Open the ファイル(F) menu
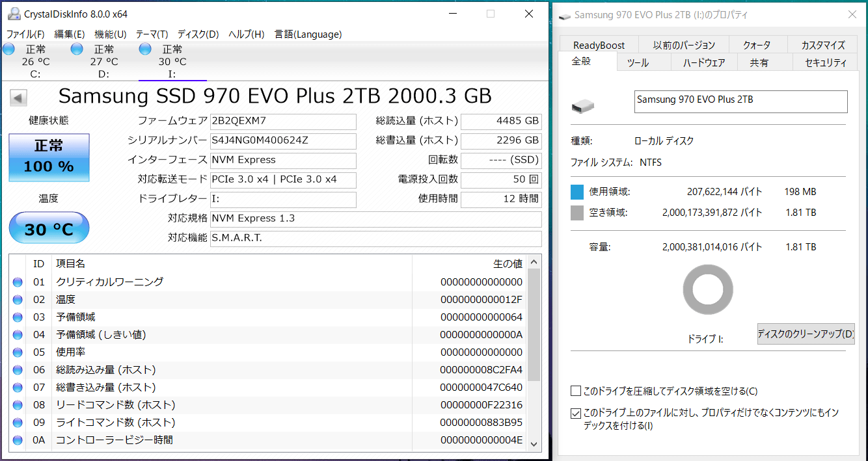The width and height of the screenshot is (868, 461). (x=25, y=34)
